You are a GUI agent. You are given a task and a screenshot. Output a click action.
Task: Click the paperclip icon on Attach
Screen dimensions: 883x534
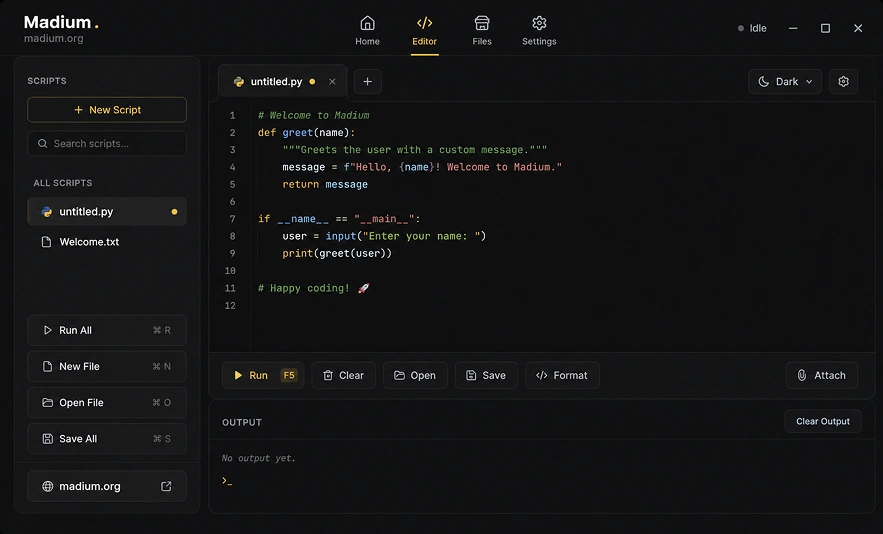(x=802, y=375)
